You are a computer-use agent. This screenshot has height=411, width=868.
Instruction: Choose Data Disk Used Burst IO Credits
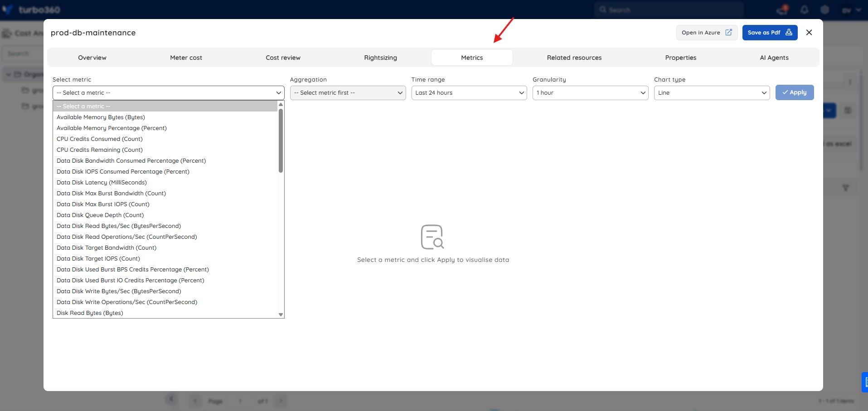165,280
